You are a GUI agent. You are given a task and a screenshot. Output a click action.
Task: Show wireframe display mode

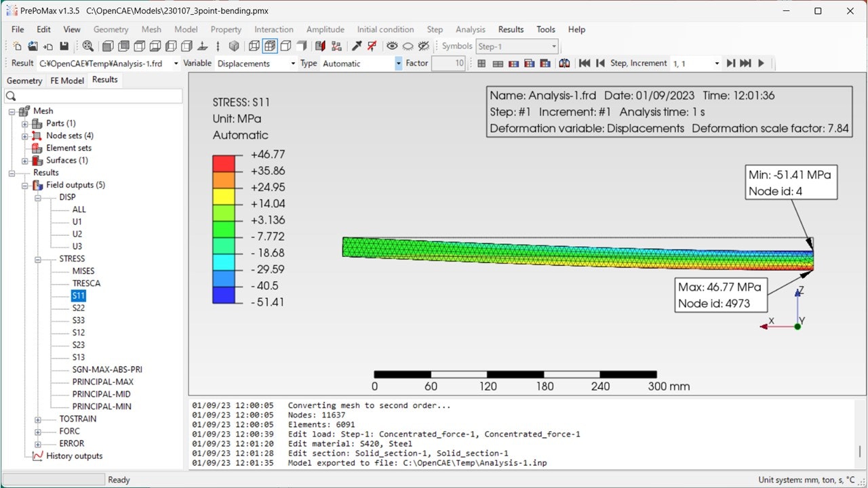point(254,46)
